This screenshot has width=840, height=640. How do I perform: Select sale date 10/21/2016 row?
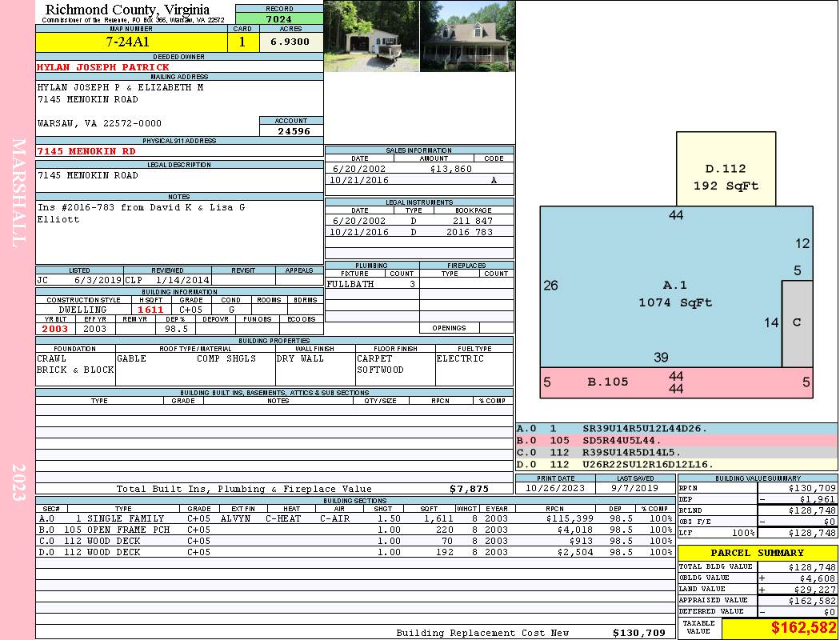[x=419, y=181]
